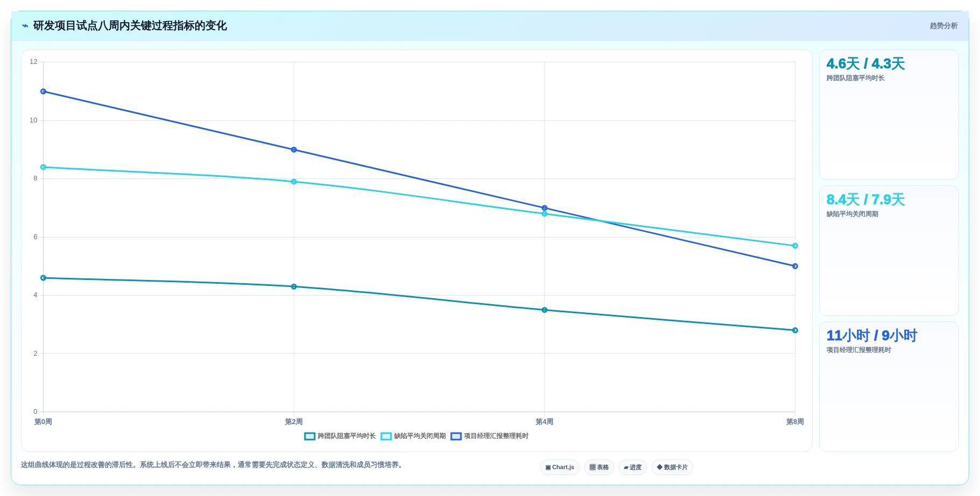This screenshot has width=980, height=496.
Task: Click the 第8周 dark blue point at value 5
Action: coord(795,266)
